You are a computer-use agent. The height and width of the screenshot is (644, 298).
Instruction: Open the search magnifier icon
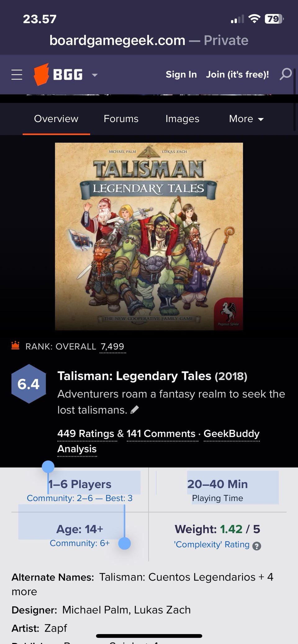point(286,74)
